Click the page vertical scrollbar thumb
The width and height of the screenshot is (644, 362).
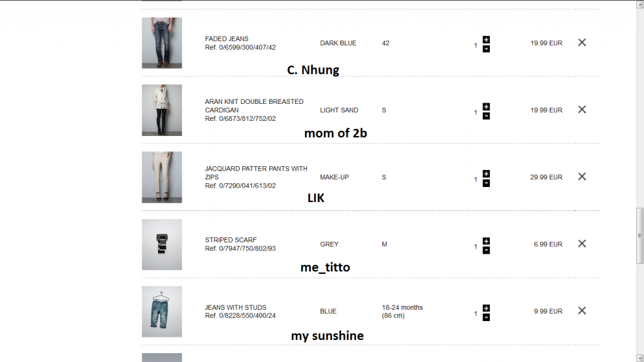(640, 235)
